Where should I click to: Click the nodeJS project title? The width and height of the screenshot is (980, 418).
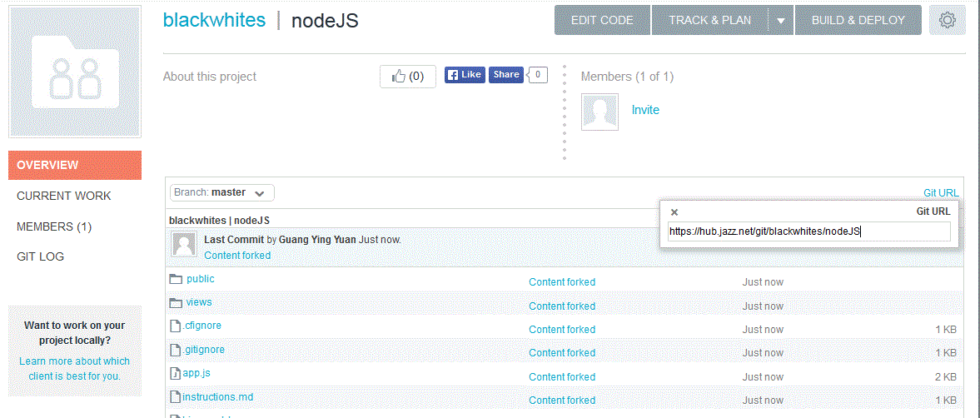pos(325,20)
